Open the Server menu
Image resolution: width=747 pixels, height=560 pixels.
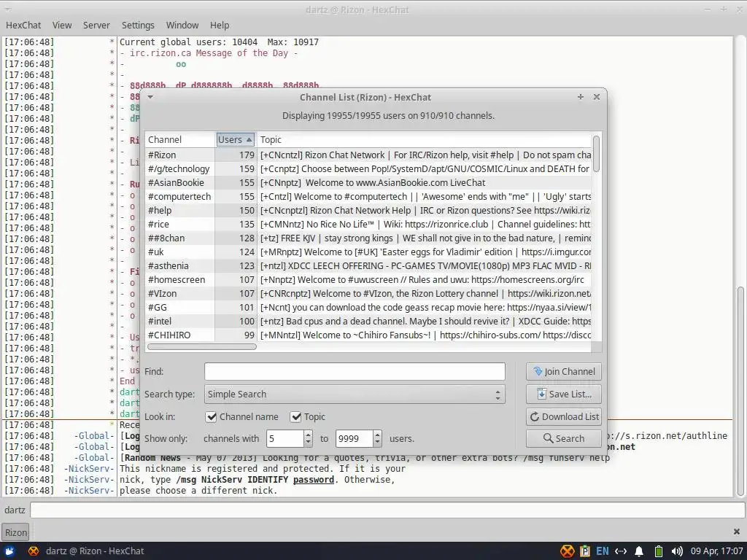(x=96, y=26)
